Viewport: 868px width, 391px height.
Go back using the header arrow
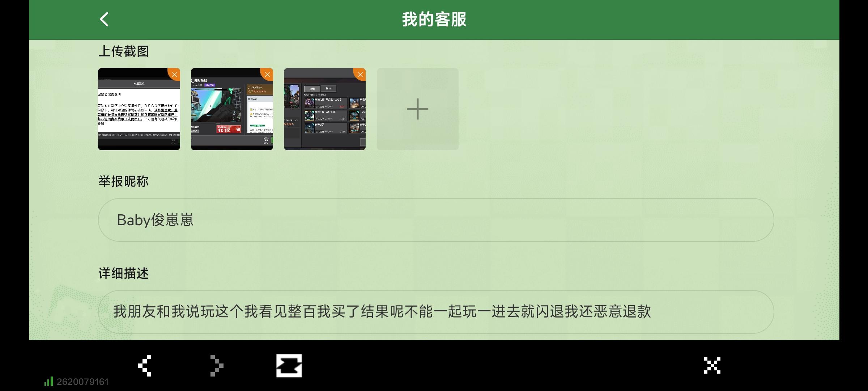[104, 20]
